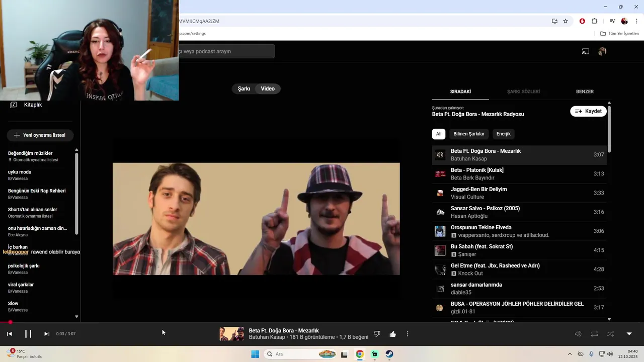Click Steam icon in taskbar
The height and width of the screenshot is (362, 644).
(389, 354)
